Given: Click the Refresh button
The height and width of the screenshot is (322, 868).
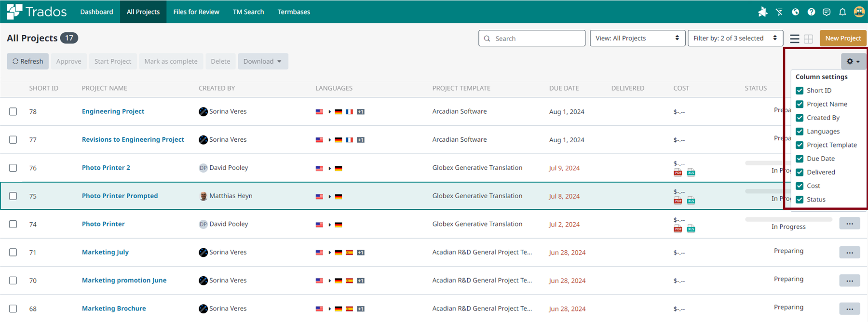Looking at the screenshot, I should click(x=27, y=61).
